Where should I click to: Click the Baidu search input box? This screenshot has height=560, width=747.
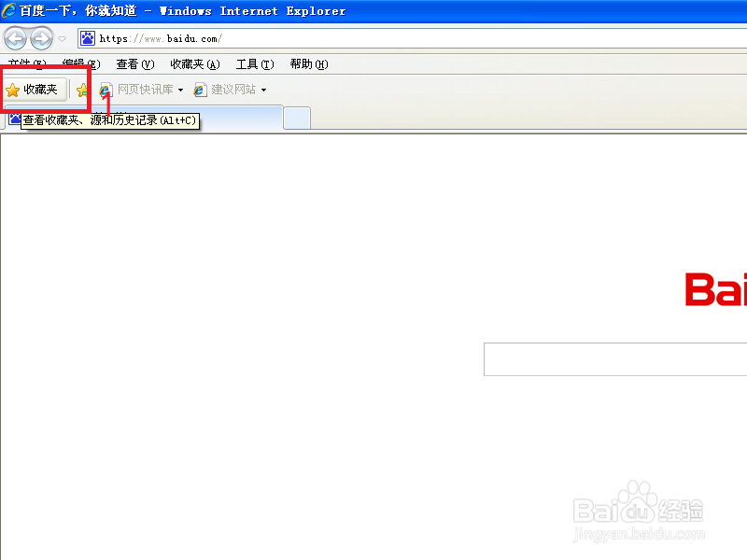615,359
